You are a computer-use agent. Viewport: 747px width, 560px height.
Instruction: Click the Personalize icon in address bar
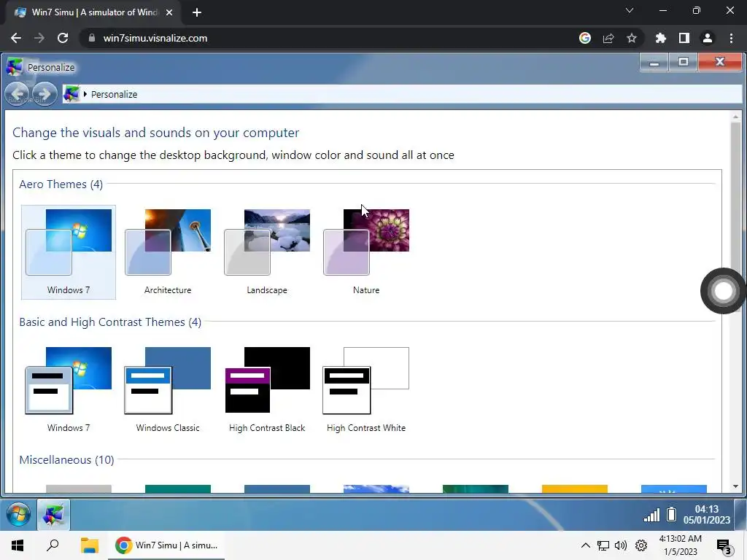click(x=71, y=94)
